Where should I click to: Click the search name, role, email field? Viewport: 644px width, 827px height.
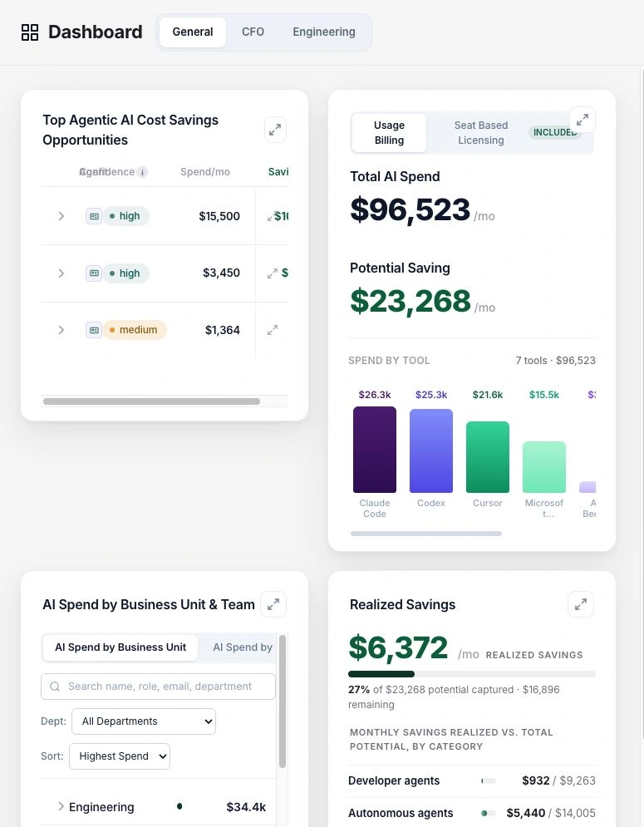click(158, 687)
